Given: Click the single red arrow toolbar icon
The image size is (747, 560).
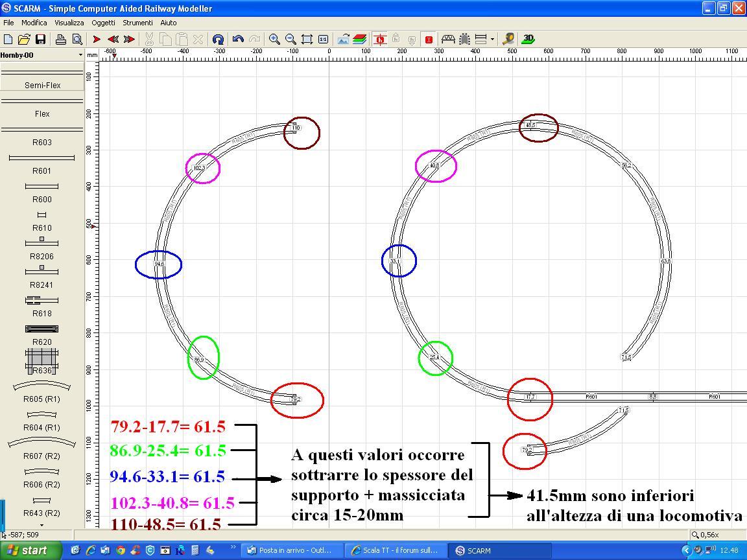Looking at the screenshot, I should point(97,39).
